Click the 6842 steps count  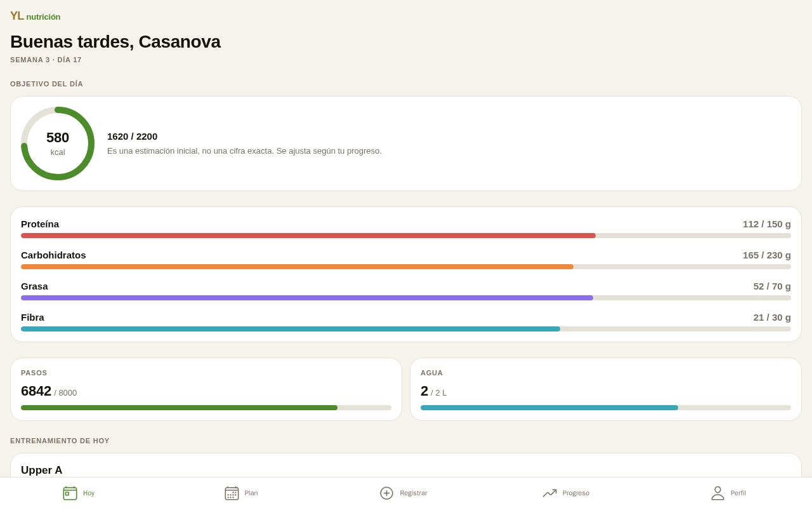pos(36,391)
